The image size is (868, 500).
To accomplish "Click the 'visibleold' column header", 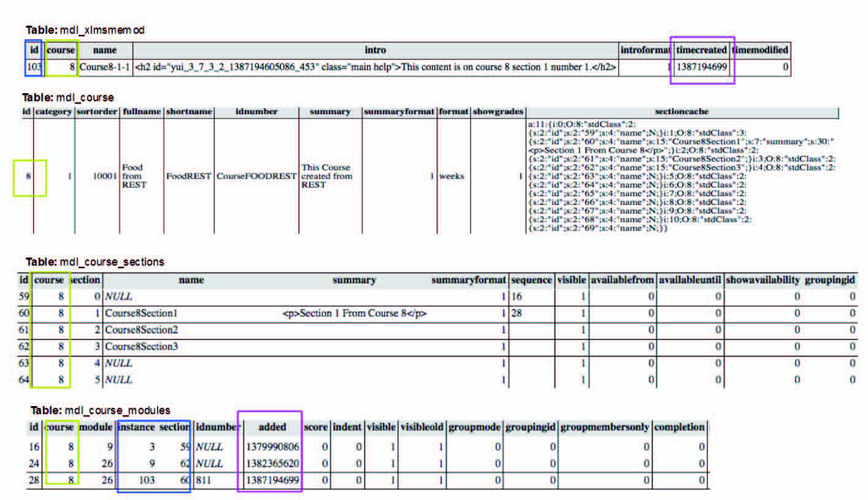I will tap(421, 426).
